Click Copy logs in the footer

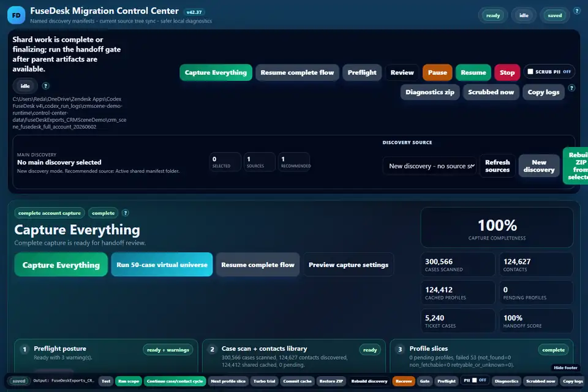pyautogui.click(x=573, y=381)
